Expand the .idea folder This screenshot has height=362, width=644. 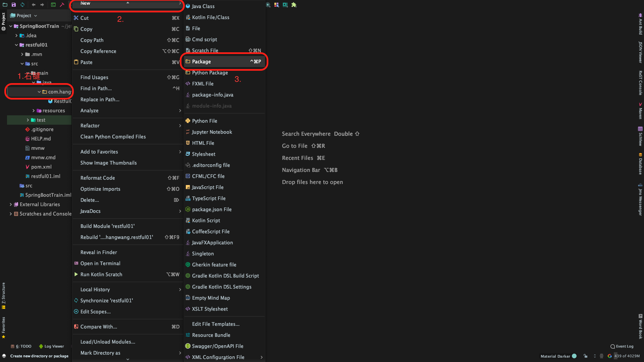click(x=16, y=36)
